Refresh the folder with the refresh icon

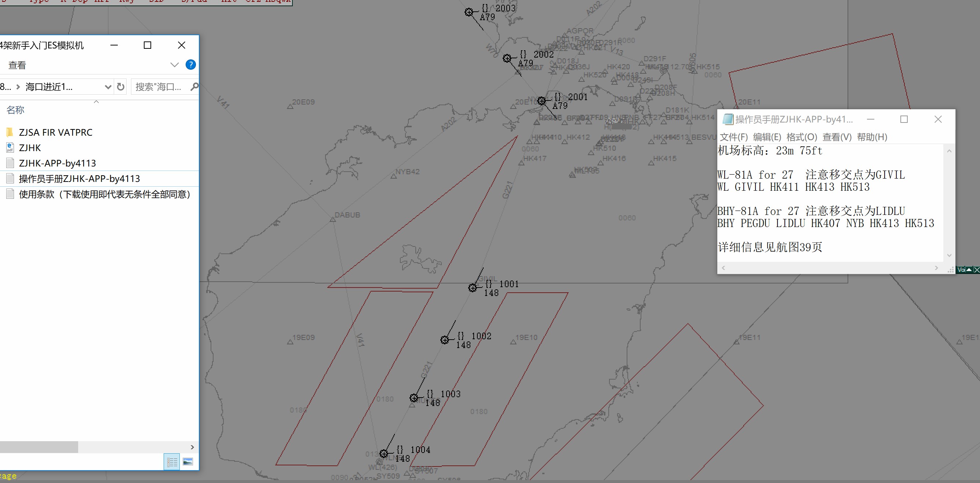pos(120,87)
